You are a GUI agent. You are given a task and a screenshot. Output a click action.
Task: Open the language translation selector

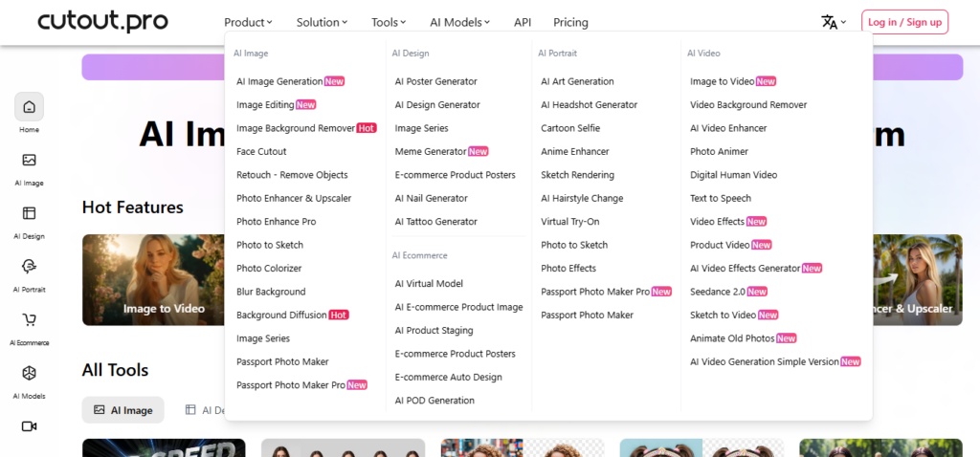833,22
